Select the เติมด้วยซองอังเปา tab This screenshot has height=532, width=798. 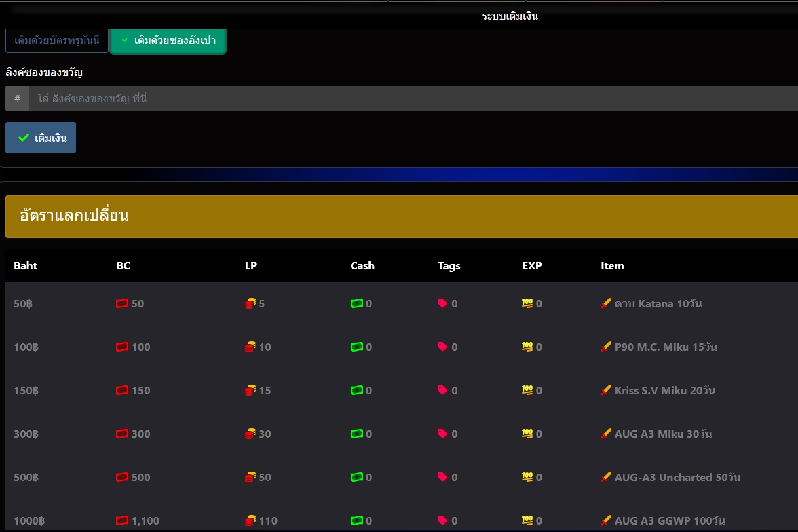(x=168, y=41)
